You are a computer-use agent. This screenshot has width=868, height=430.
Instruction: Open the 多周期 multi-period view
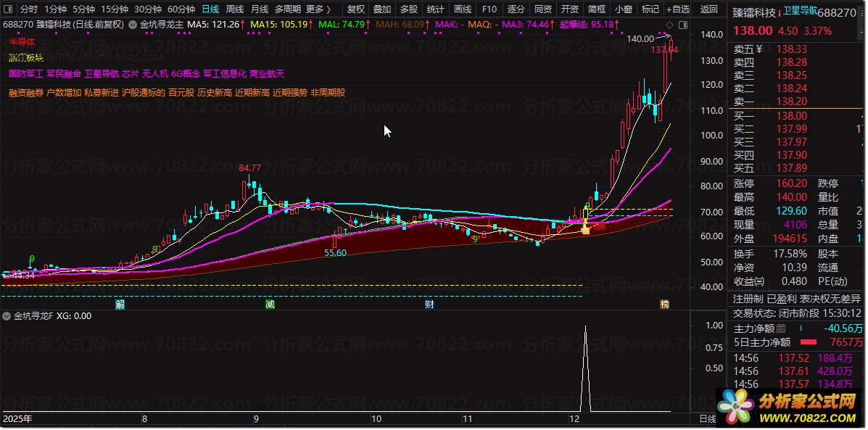point(288,9)
